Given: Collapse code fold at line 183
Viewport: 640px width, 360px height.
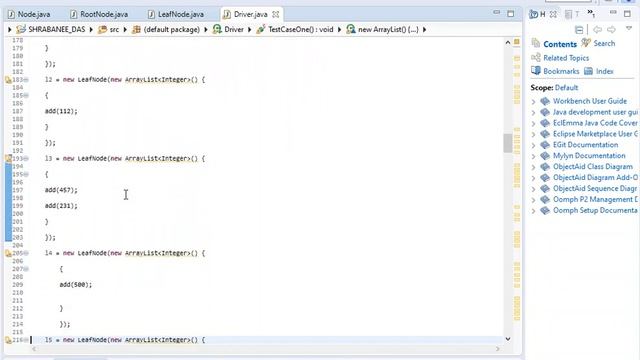Looking at the screenshot, I should click(26, 80).
